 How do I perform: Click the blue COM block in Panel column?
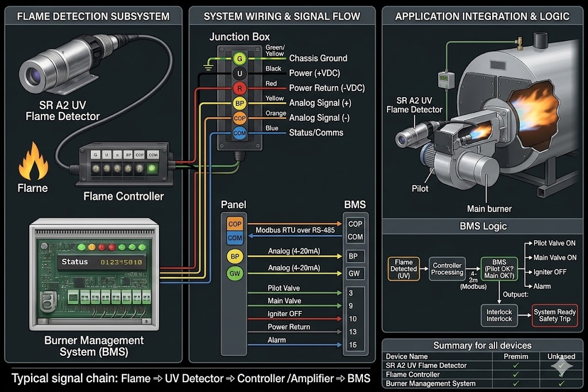(x=235, y=238)
